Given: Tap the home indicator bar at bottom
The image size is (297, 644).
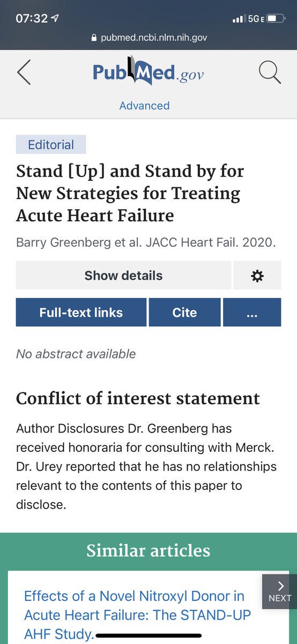Looking at the screenshot, I should point(148,636).
